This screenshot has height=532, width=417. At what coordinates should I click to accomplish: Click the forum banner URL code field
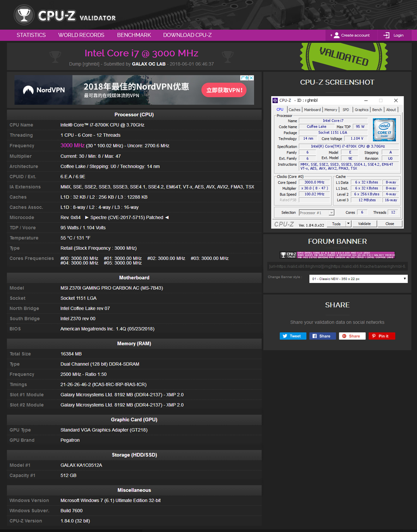coord(338,267)
